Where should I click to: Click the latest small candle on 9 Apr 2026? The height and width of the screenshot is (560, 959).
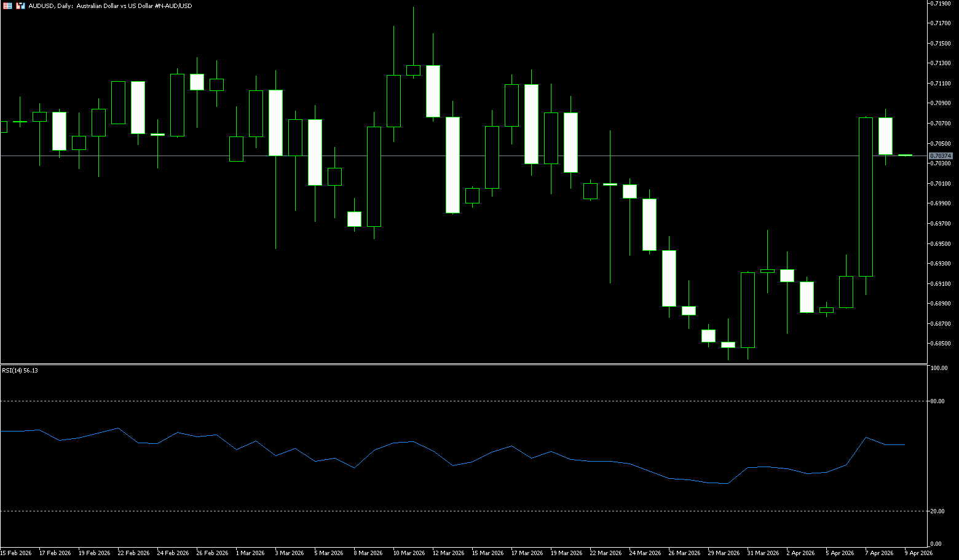click(x=905, y=156)
